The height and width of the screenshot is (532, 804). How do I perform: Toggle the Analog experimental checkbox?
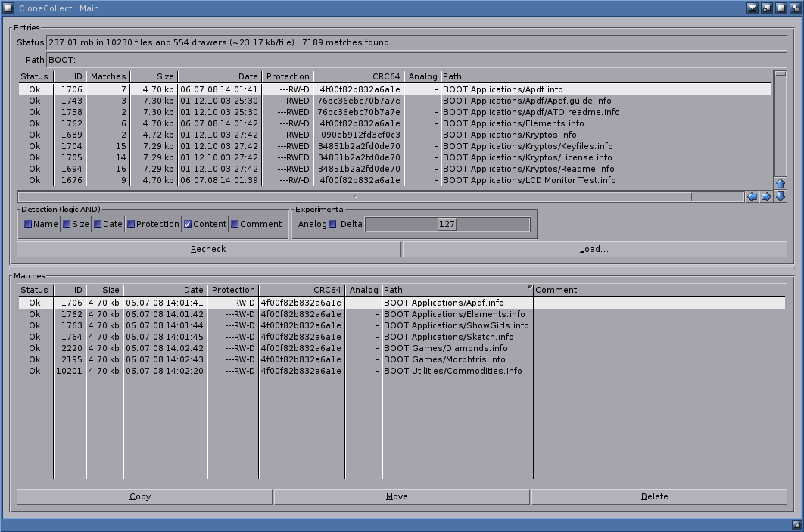coord(332,224)
